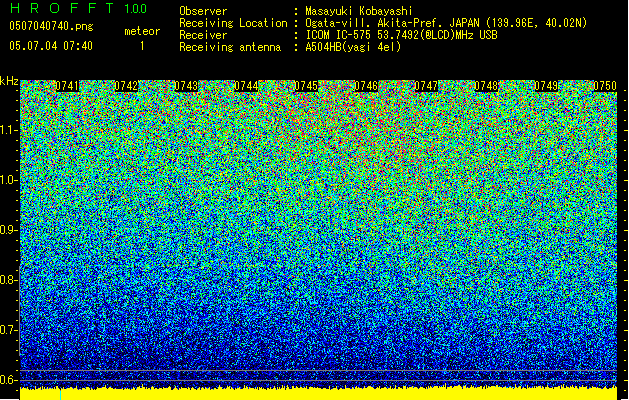Click the 0742 time marker
Screen dimensions: 629x400
click(x=126, y=86)
